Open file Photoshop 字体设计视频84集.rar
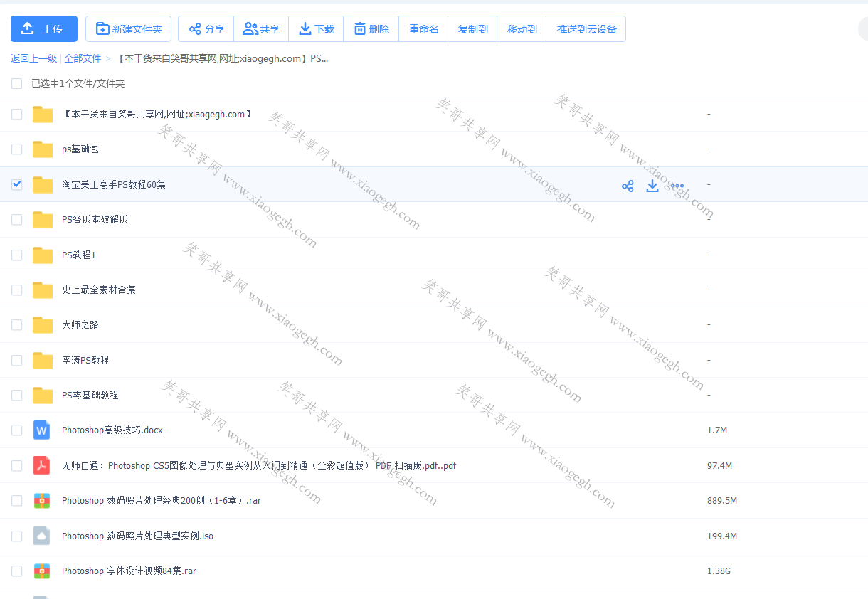Viewport: 868px width, 599px height. (x=129, y=571)
